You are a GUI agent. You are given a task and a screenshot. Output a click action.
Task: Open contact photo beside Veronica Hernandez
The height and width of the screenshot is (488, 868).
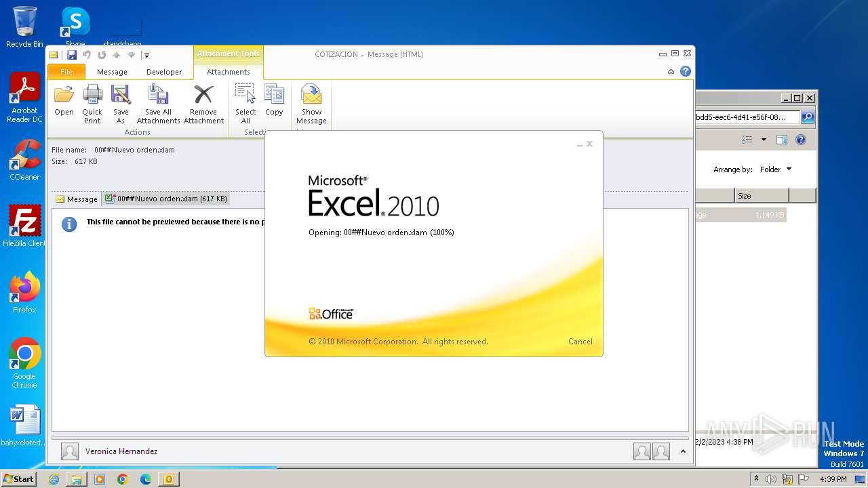point(70,451)
